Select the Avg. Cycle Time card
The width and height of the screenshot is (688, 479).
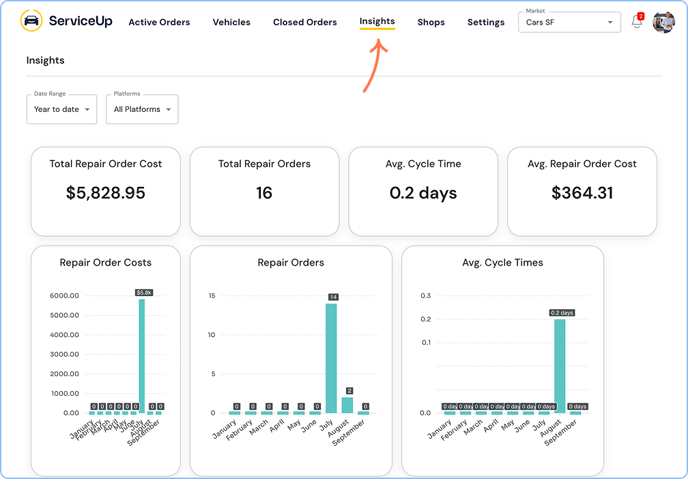click(423, 191)
